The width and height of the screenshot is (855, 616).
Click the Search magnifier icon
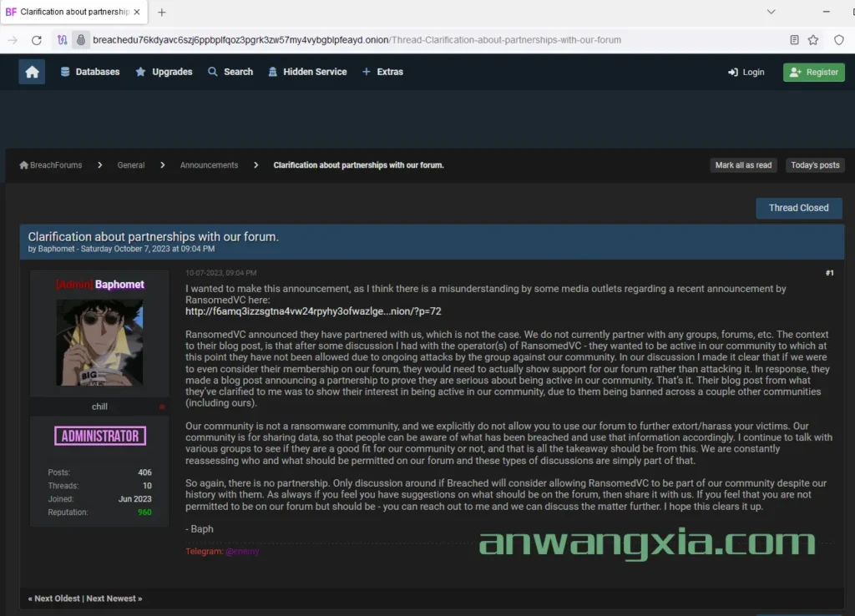coord(213,72)
